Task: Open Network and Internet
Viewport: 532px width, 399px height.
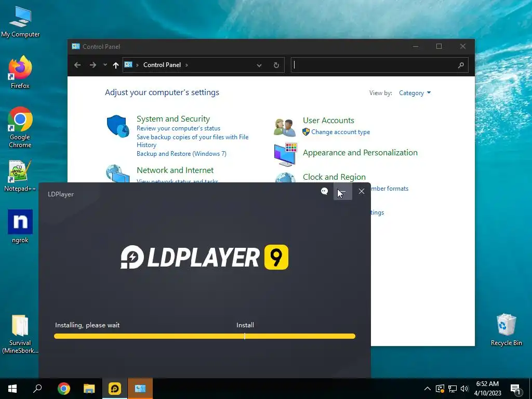Action: (175, 170)
